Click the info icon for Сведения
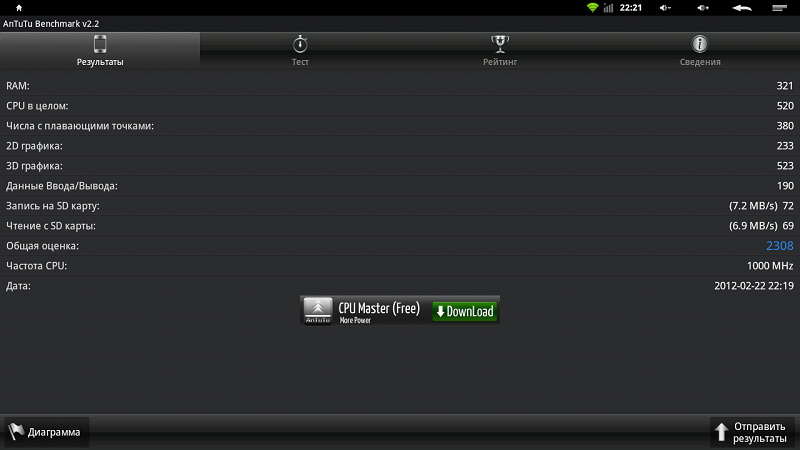This screenshot has width=800, height=450. pyautogui.click(x=699, y=44)
